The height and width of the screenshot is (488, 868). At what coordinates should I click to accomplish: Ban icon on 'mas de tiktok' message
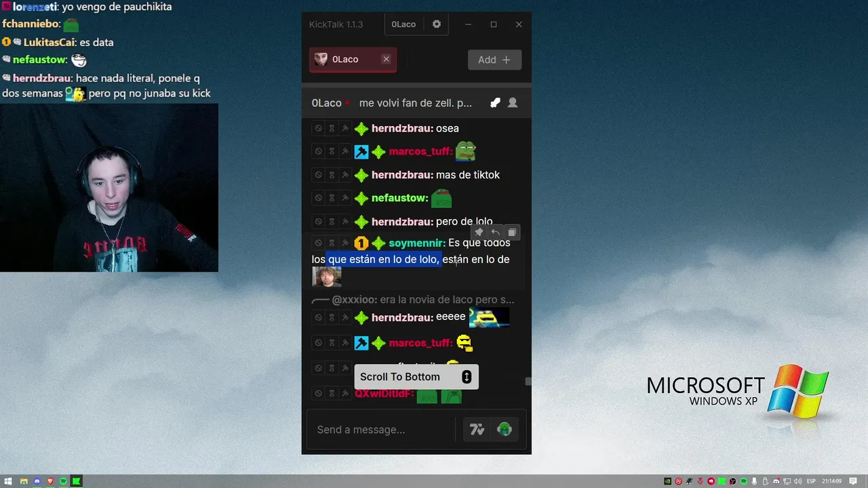(318, 175)
